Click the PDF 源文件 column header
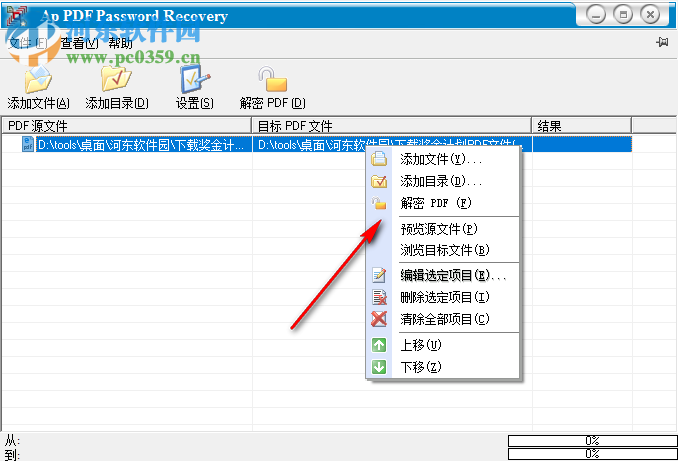Viewport: 678px width, 461px height. [x=127, y=126]
